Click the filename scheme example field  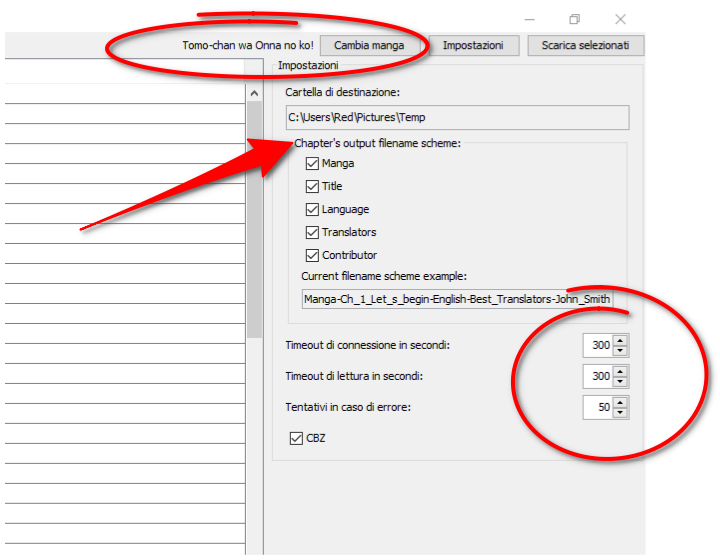457,299
